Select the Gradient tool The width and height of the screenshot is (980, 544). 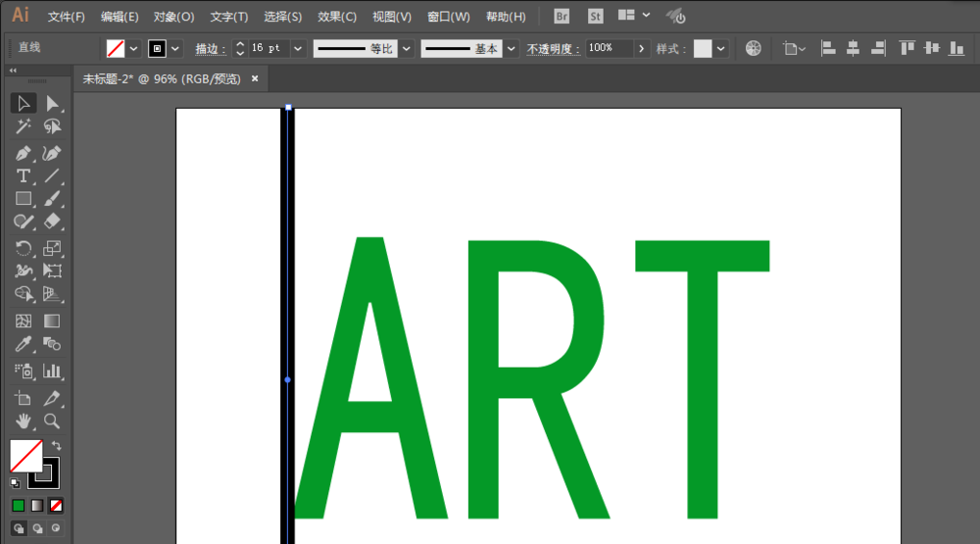tap(52, 321)
